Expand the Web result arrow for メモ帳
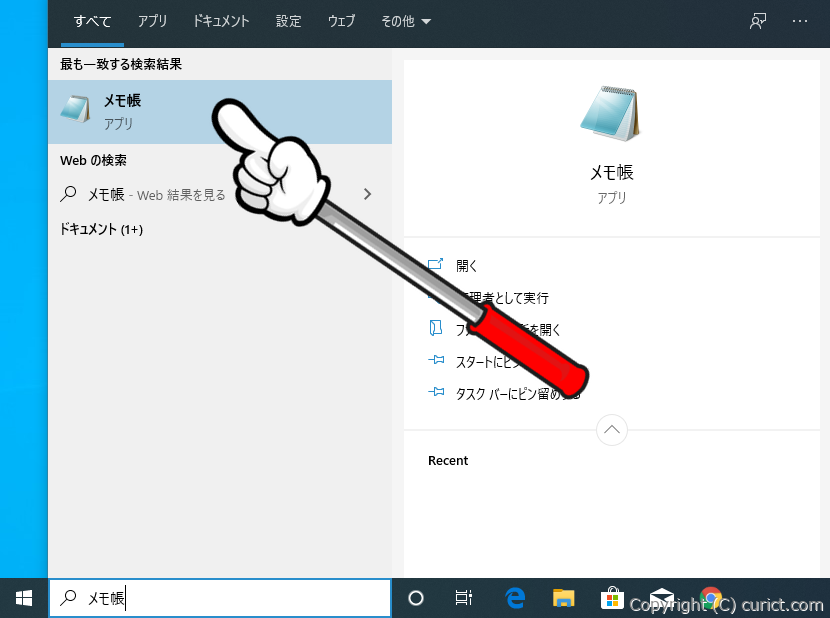 (367, 194)
